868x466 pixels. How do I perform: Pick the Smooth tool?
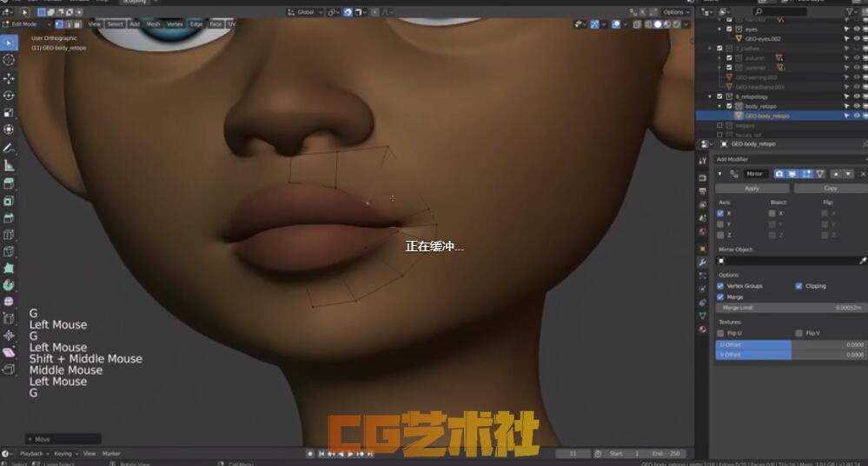click(x=9, y=302)
